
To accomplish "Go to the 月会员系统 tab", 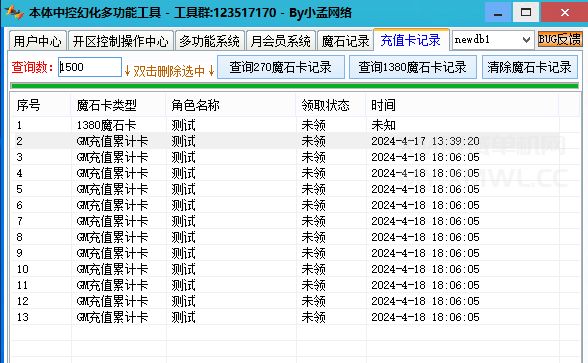I will 280,40.
